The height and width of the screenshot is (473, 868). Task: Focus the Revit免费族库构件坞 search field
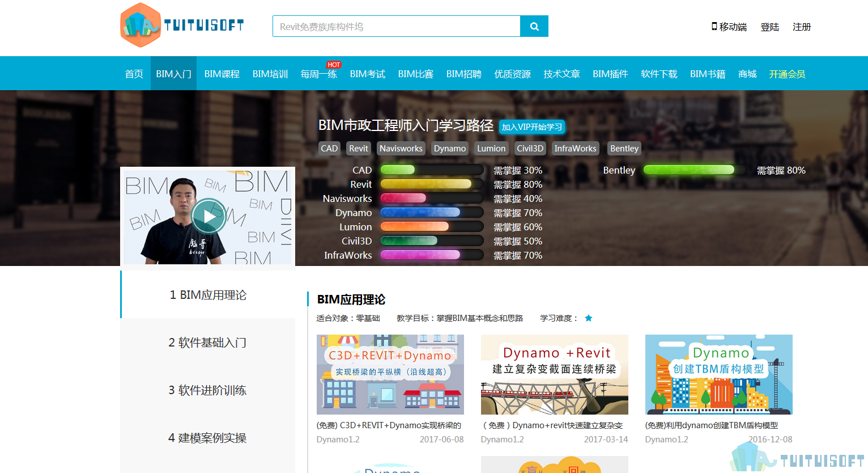pyautogui.click(x=397, y=26)
